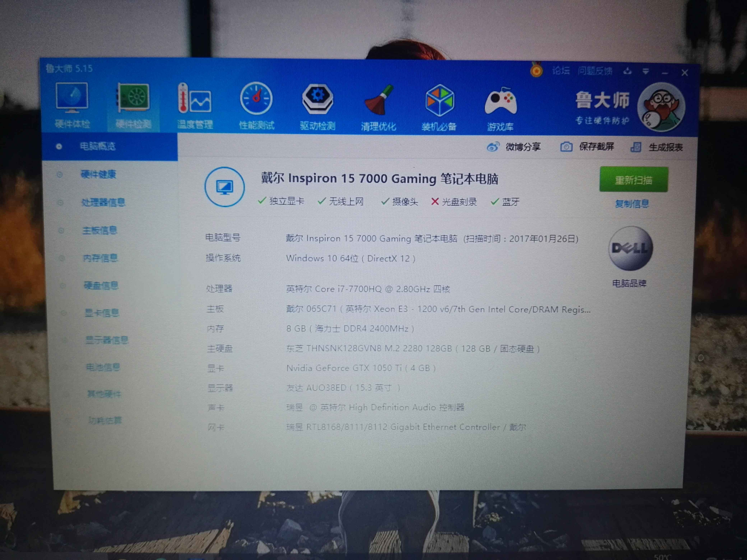Click the 光盘刻录 feature indicator
This screenshot has width=747, height=560.
(x=454, y=202)
